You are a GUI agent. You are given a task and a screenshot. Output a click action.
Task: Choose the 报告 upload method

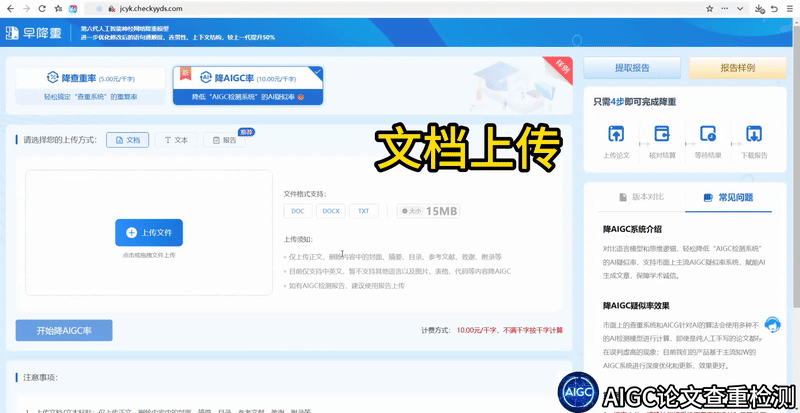tap(224, 140)
